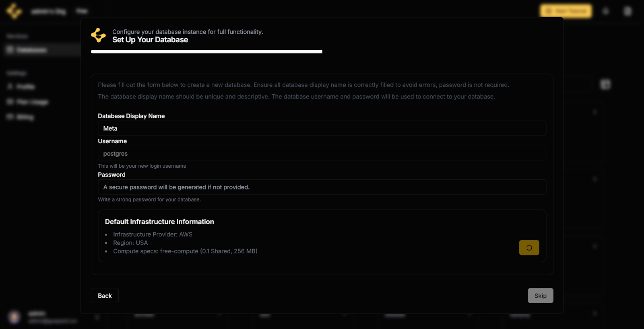Click the Username field showing postgres
Image resolution: width=644 pixels, height=329 pixels.
[322, 154]
